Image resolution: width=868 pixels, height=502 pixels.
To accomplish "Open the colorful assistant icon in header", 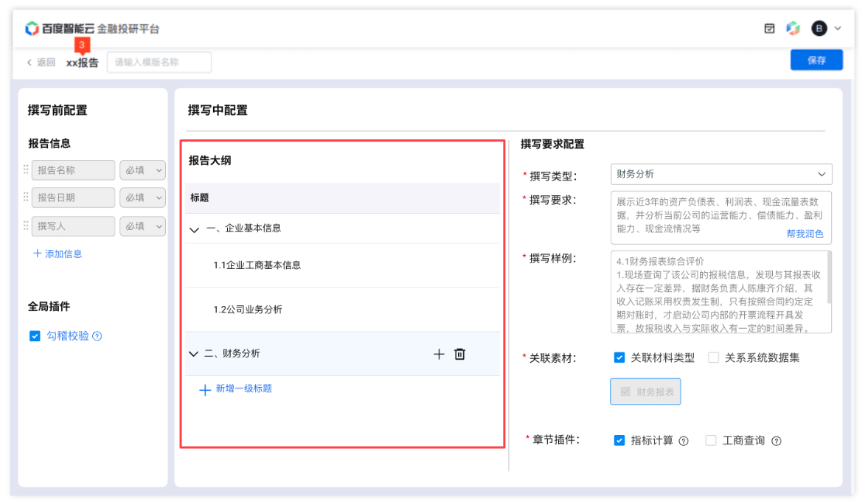I will click(x=793, y=28).
